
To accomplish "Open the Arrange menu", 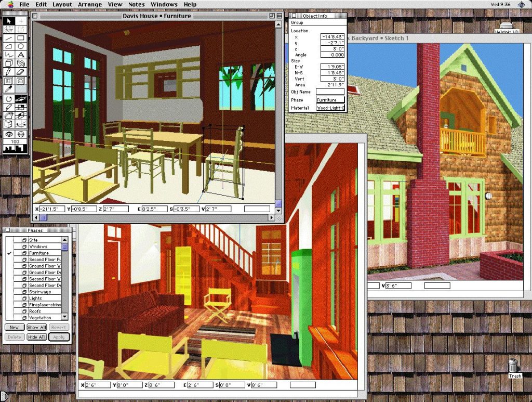I will coord(90,4).
